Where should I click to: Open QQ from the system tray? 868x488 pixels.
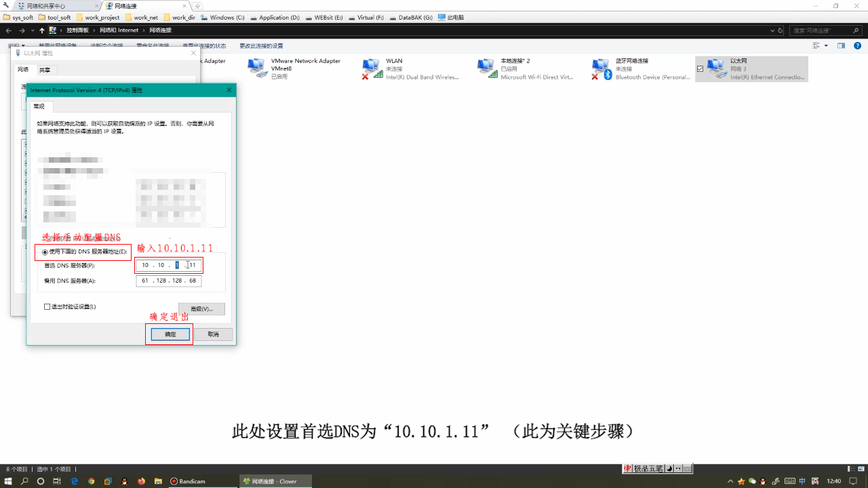(x=763, y=481)
